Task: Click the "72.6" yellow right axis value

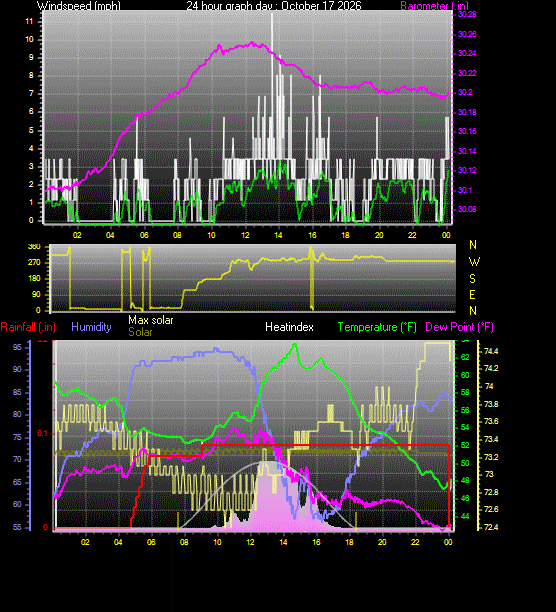Action: (491, 510)
